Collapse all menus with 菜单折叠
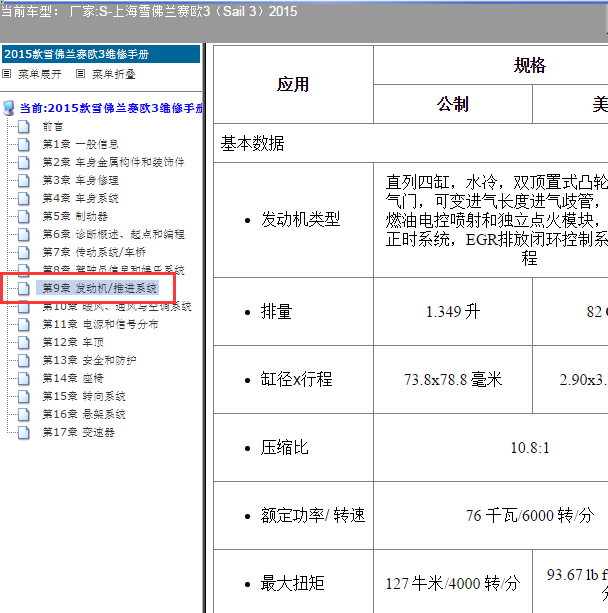 click(113, 74)
